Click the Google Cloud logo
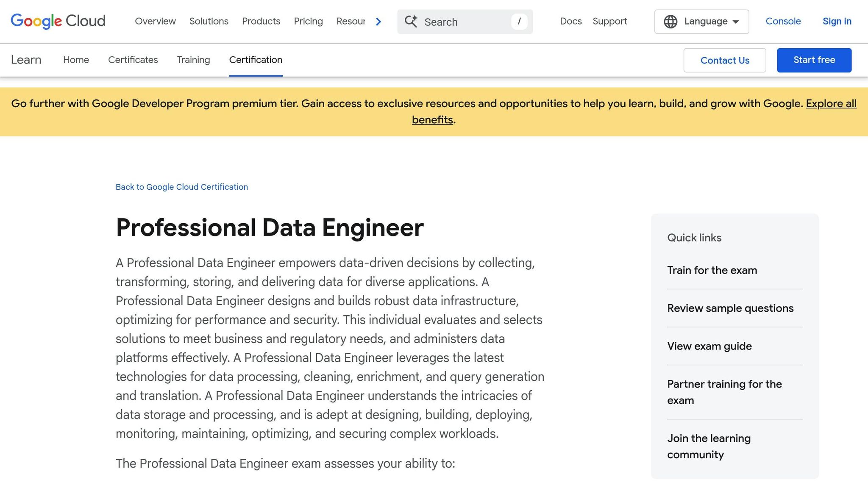Viewport: 868px width, 488px height. [x=58, y=21]
